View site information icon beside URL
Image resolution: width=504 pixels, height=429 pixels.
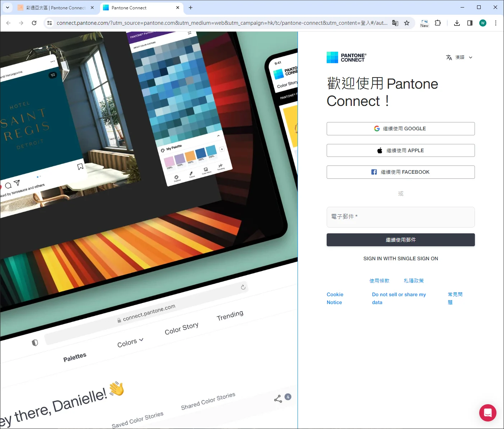50,23
